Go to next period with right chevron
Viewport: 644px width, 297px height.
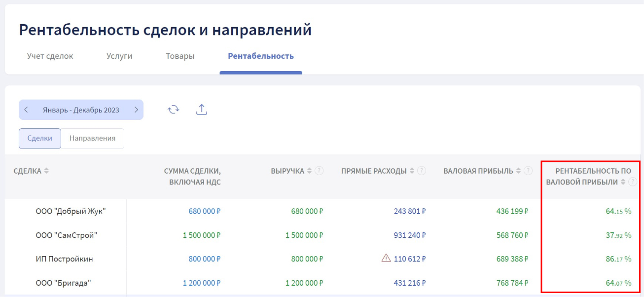(136, 110)
